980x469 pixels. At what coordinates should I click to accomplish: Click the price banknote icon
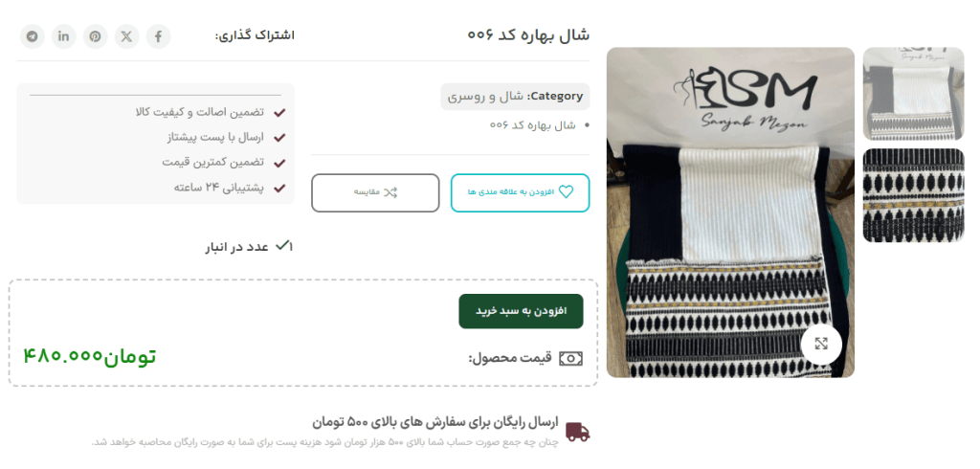point(570,358)
